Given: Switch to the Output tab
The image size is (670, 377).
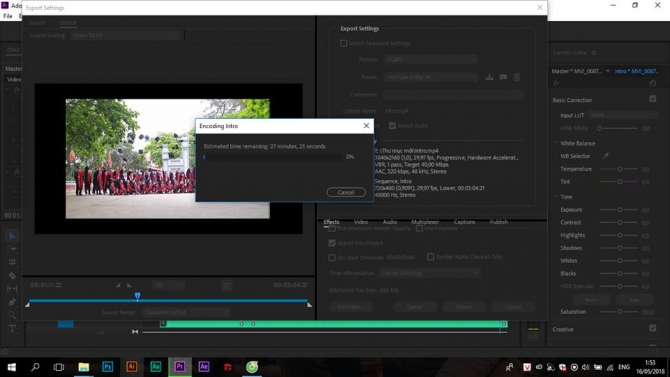Looking at the screenshot, I should coord(68,23).
